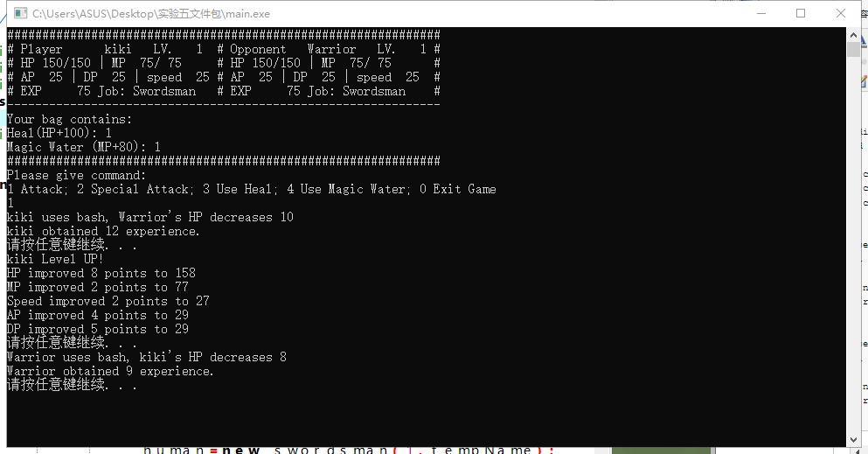Click the '0 Exit Game' option text
This screenshot has height=454, width=868.
(x=458, y=189)
